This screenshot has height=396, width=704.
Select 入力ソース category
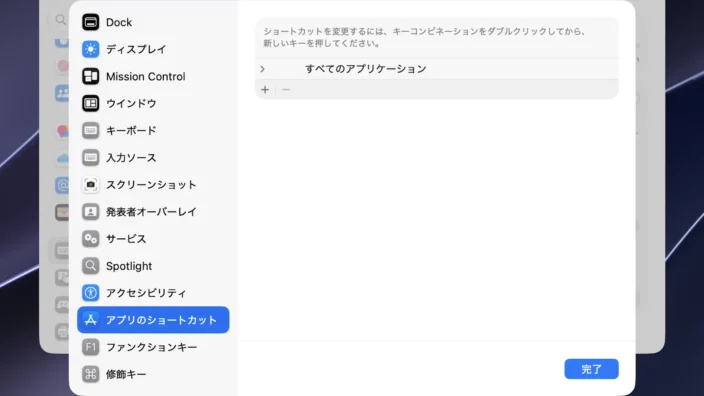pyautogui.click(x=153, y=158)
